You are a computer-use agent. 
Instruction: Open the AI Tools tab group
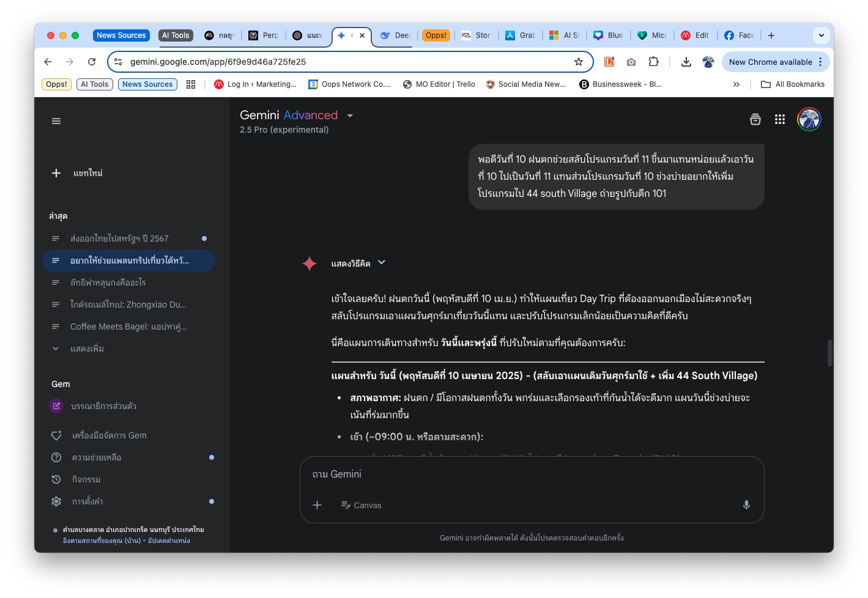[176, 35]
